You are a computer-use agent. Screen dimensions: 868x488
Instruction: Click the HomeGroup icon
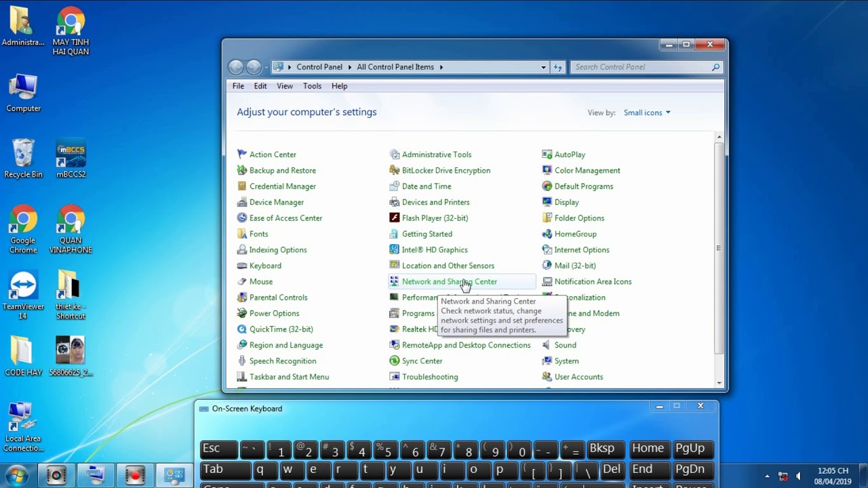pos(547,234)
